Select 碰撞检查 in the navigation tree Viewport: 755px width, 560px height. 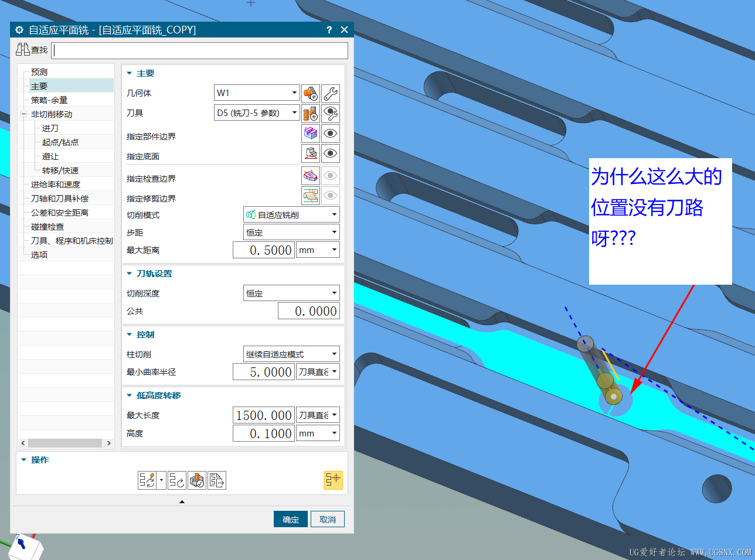(x=47, y=227)
